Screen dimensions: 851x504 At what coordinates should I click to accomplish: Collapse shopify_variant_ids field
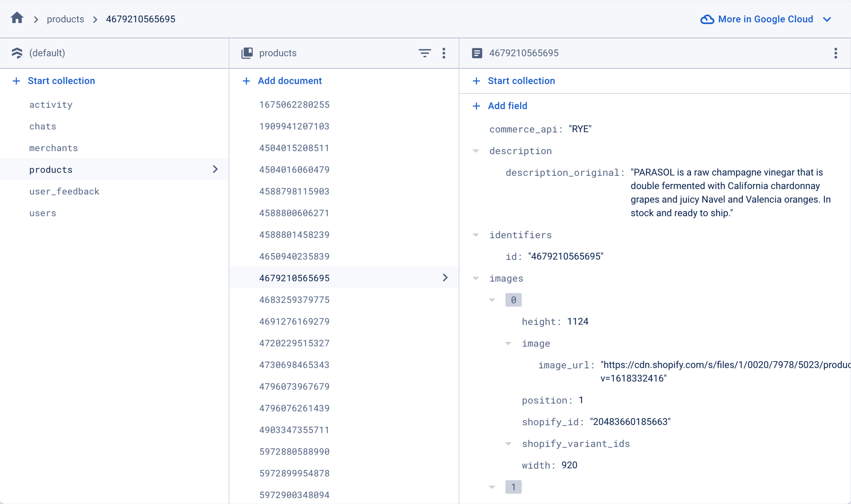(508, 444)
